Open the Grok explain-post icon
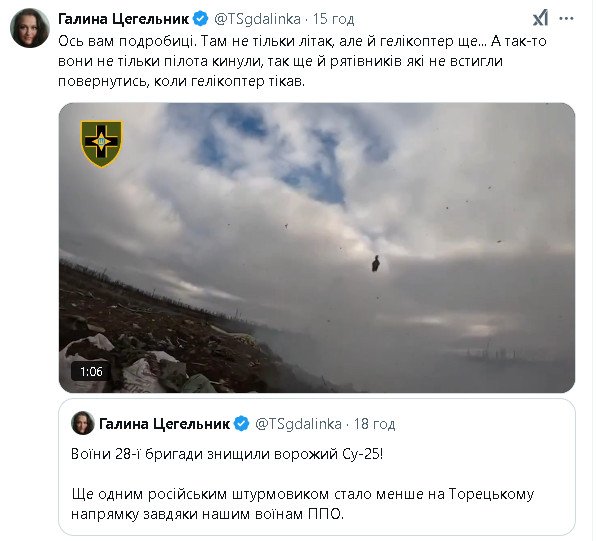Viewport: 597px width, 541px height. click(541, 18)
